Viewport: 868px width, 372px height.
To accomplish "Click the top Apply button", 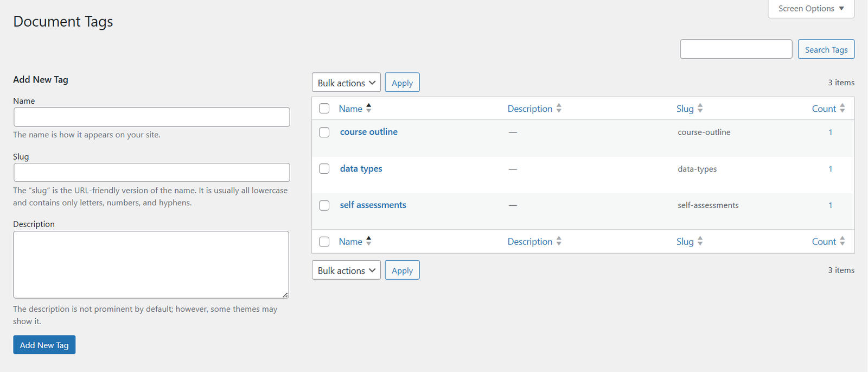I will click(x=402, y=83).
